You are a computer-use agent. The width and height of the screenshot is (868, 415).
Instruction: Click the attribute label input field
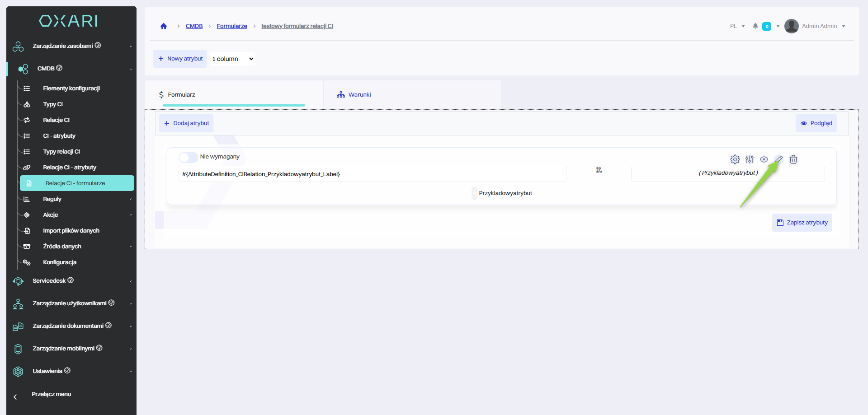coord(372,174)
